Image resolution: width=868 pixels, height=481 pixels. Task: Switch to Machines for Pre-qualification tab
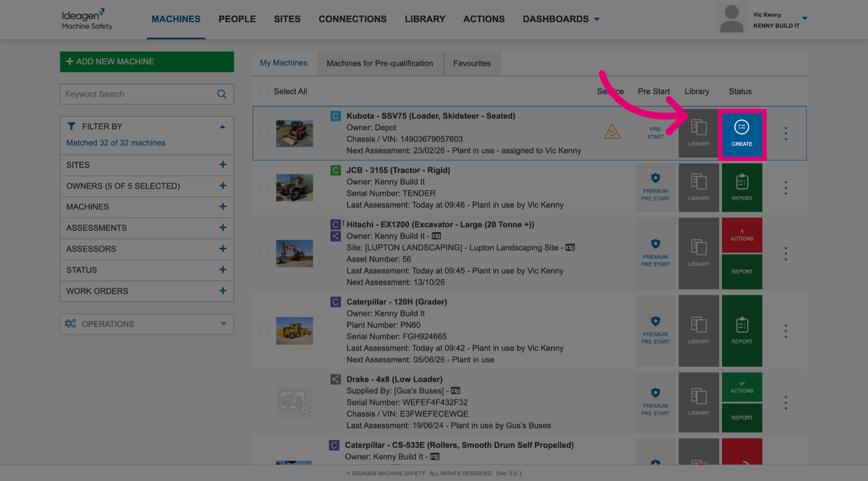point(380,63)
